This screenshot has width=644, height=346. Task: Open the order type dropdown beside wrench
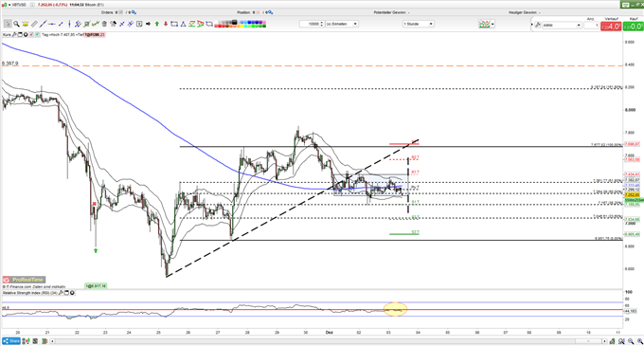(562, 25)
